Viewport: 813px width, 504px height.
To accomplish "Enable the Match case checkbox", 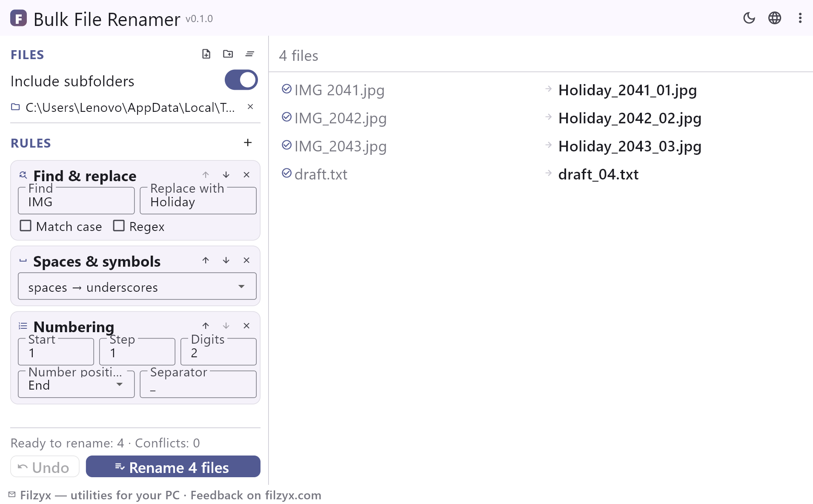I will point(26,226).
